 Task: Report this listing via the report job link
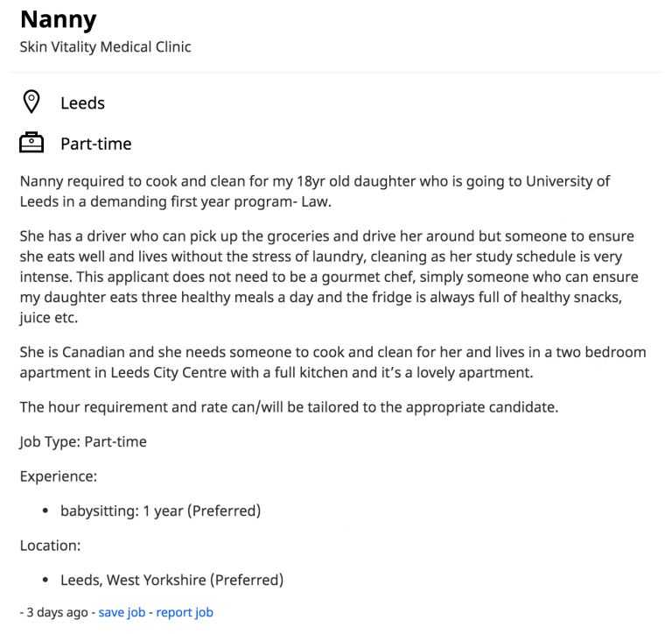click(185, 612)
